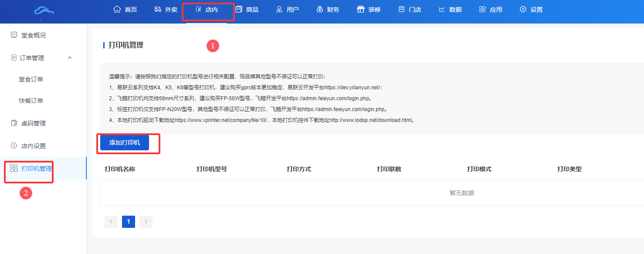Open the 设置 menu

tap(536, 10)
